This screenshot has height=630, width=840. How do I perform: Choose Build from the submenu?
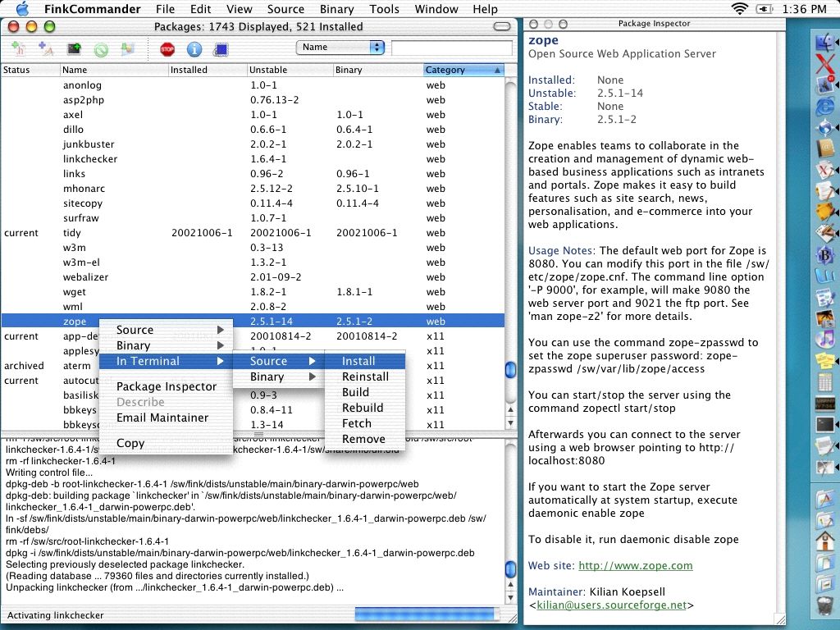click(x=365, y=392)
